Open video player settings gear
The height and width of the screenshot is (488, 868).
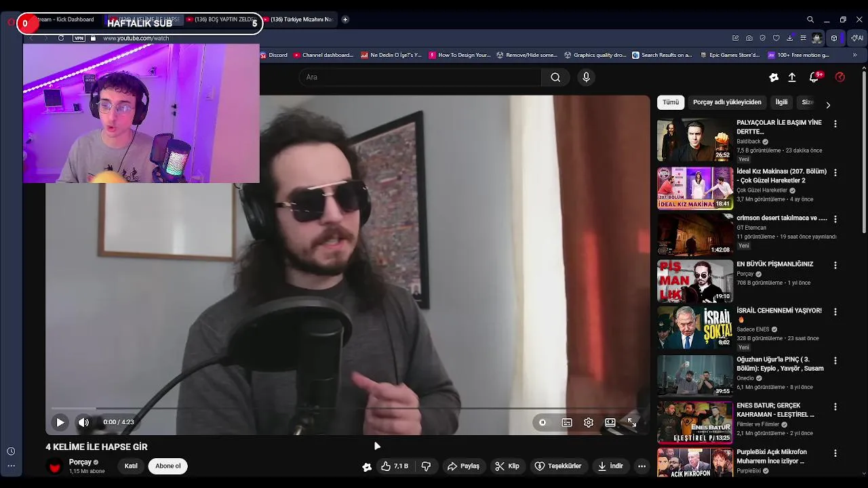pos(589,422)
